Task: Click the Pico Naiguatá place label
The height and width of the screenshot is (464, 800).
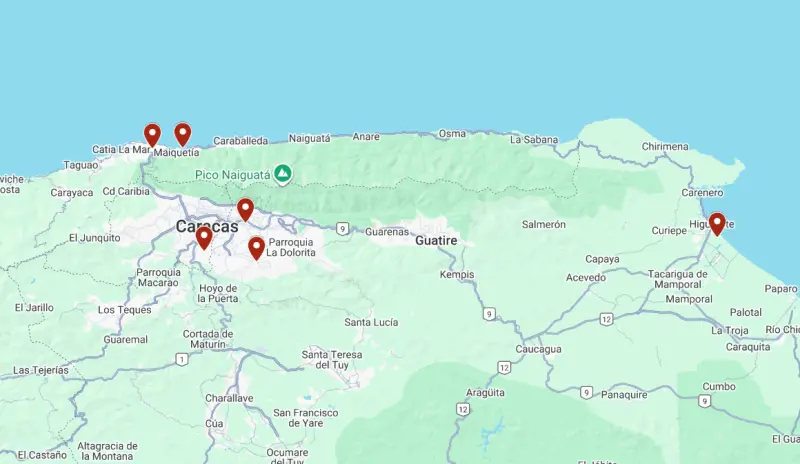Action: coord(233,175)
